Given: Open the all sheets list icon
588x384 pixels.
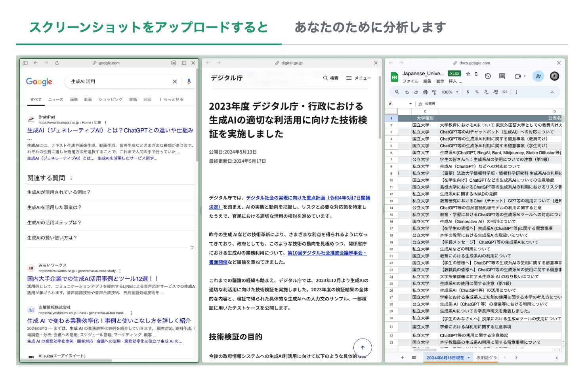Looking at the screenshot, I should point(414,357).
